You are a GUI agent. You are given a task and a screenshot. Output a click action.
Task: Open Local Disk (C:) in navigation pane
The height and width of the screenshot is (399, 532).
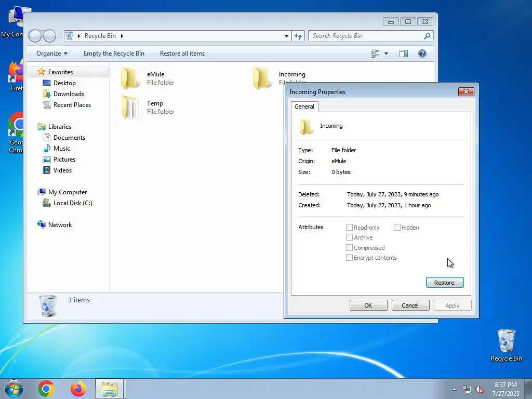coord(67,203)
